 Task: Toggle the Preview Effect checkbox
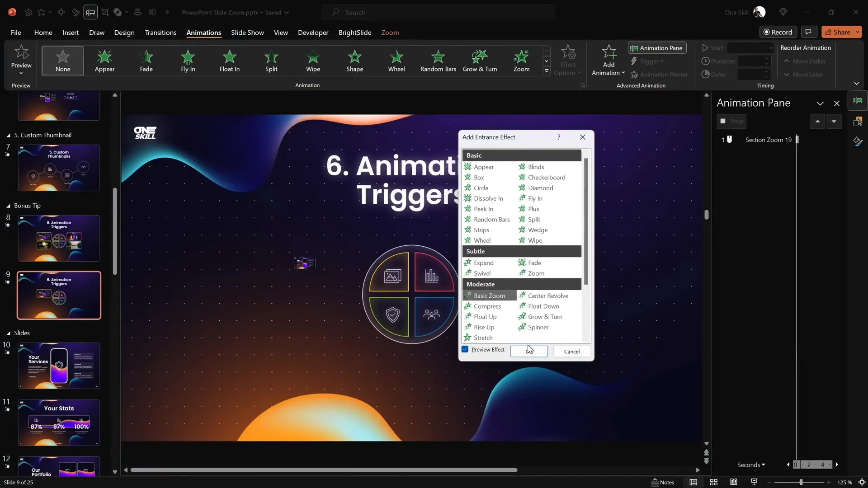(465, 349)
